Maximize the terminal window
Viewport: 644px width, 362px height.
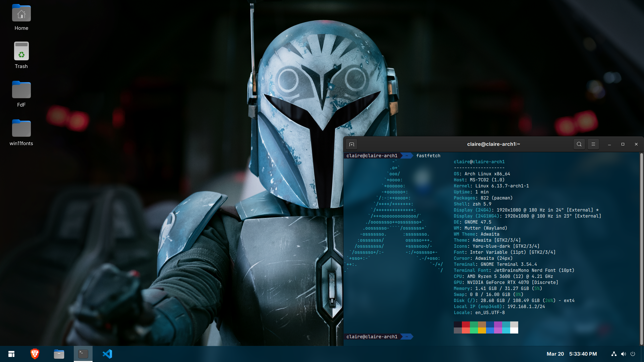tap(623, 144)
